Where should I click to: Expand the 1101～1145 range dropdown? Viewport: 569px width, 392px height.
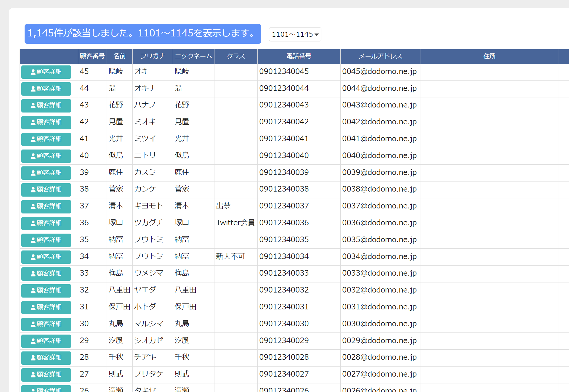tap(295, 34)
